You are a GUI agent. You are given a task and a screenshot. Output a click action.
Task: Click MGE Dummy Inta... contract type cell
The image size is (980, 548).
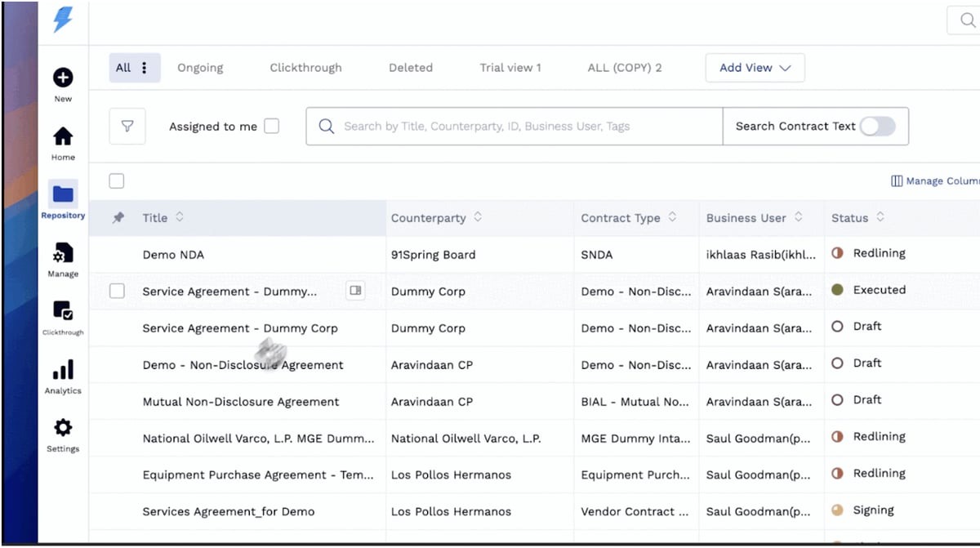635,439
